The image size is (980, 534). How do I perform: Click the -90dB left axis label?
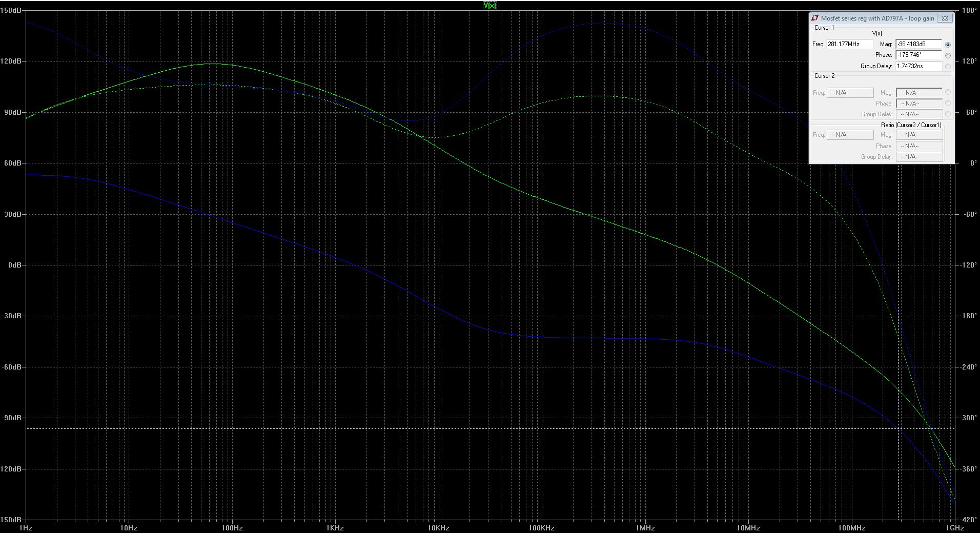[11, 418]
